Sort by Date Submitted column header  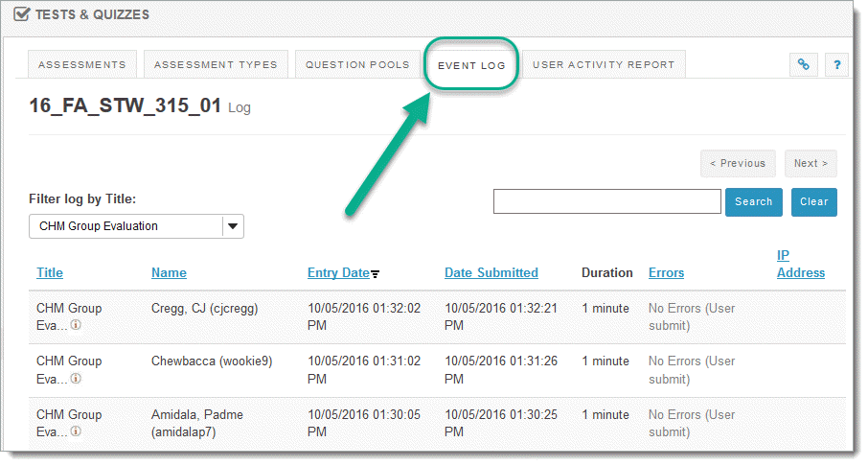click(x=491, y=272)
